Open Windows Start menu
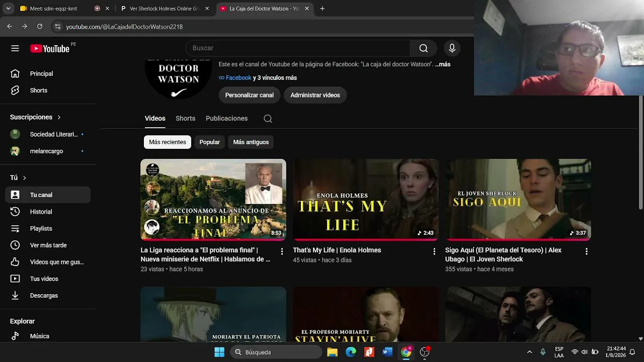 (x=219, y=352)
